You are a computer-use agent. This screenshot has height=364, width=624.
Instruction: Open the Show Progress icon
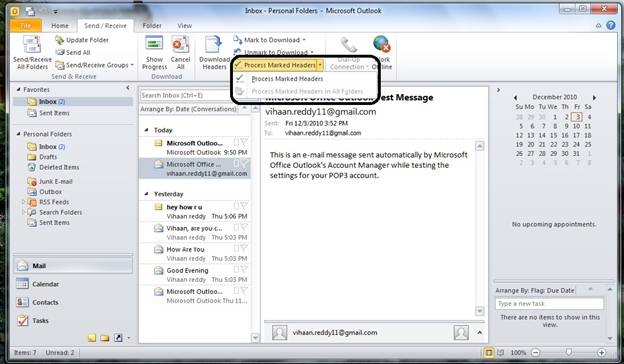point(154,43)
